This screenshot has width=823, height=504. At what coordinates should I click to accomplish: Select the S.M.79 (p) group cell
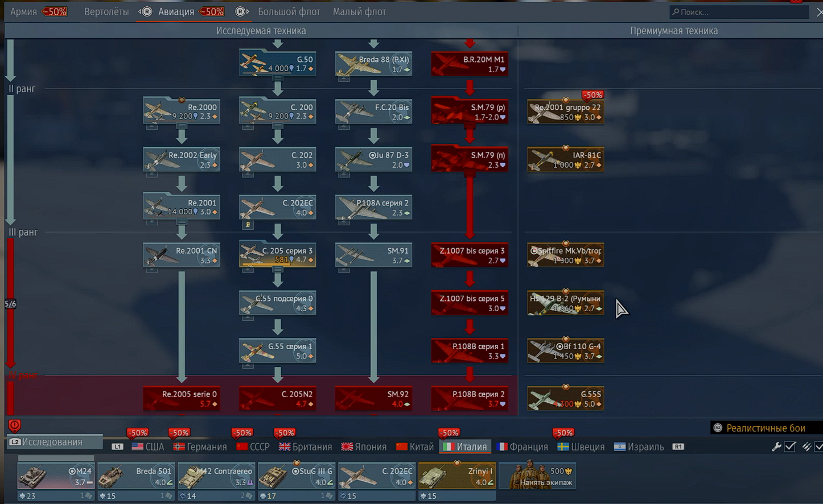[x=470, y=111]
